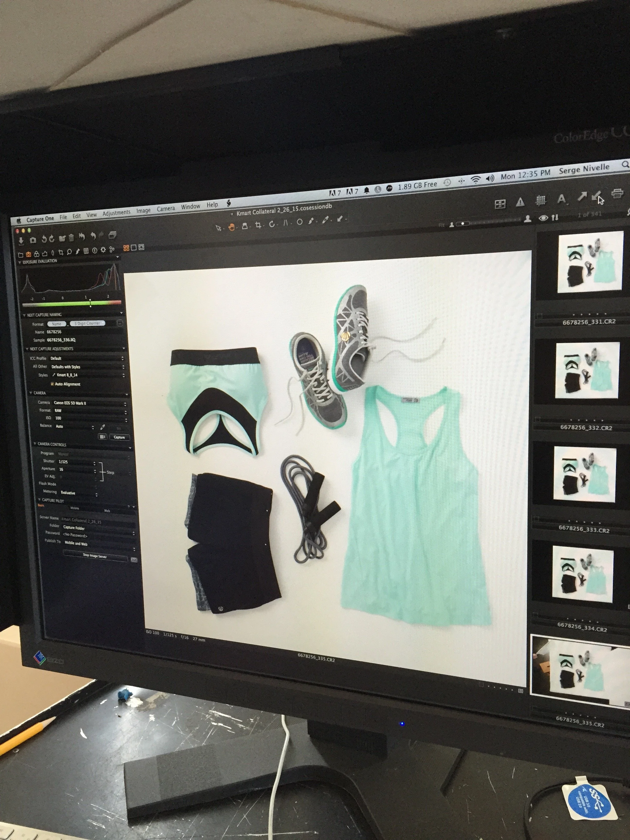The image size is (630, 840).
Task: Open the ICC Profile dropdown
Action: [x=87, y=358]
